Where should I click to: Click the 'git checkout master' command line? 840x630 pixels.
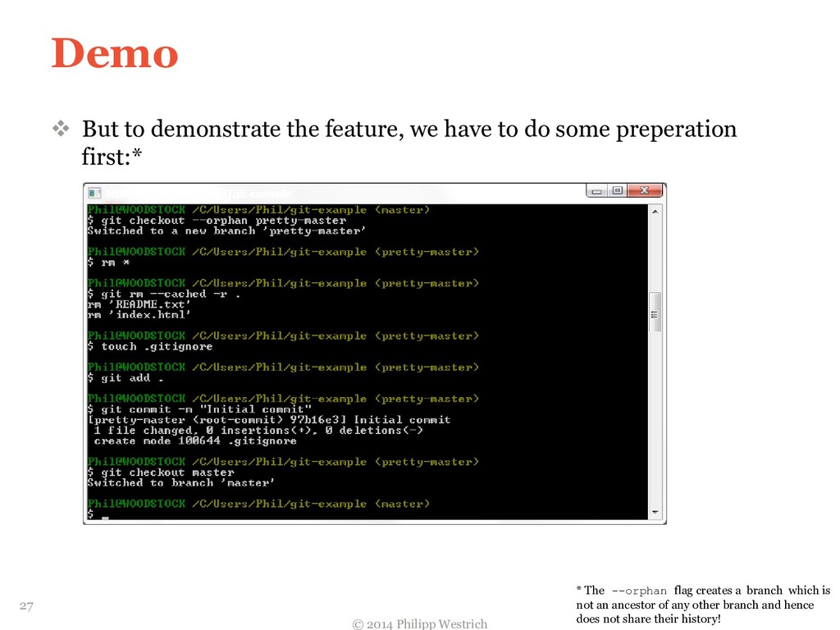point(162,472)
